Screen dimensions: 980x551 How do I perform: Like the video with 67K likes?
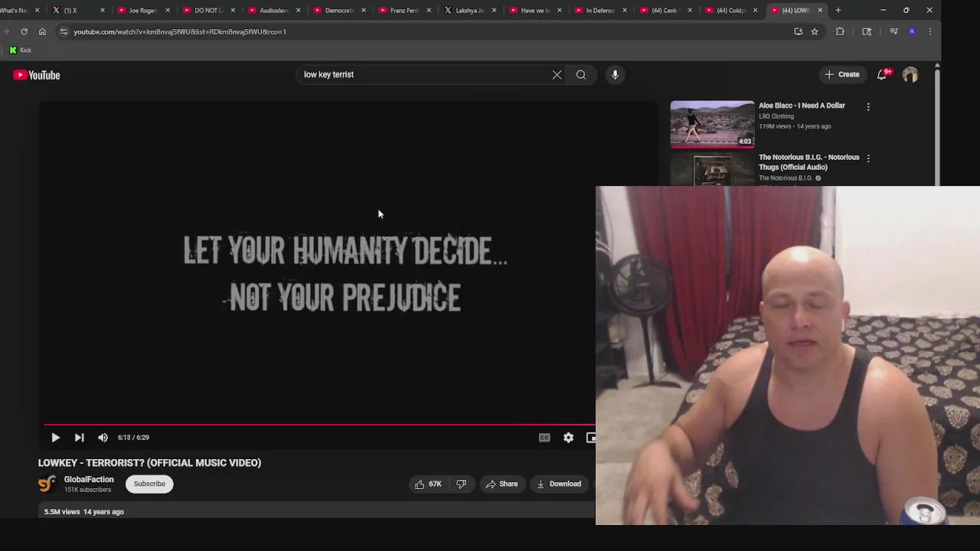pyautogui.click(x=428, y=484)
